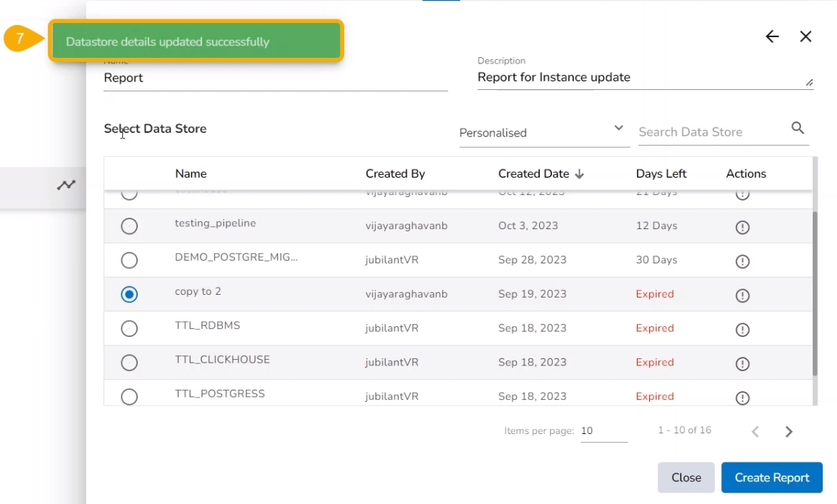The image size is (837, 504).
Task: Select the DEMO_POSTGRE_MIG radio button
Action: 129,261
